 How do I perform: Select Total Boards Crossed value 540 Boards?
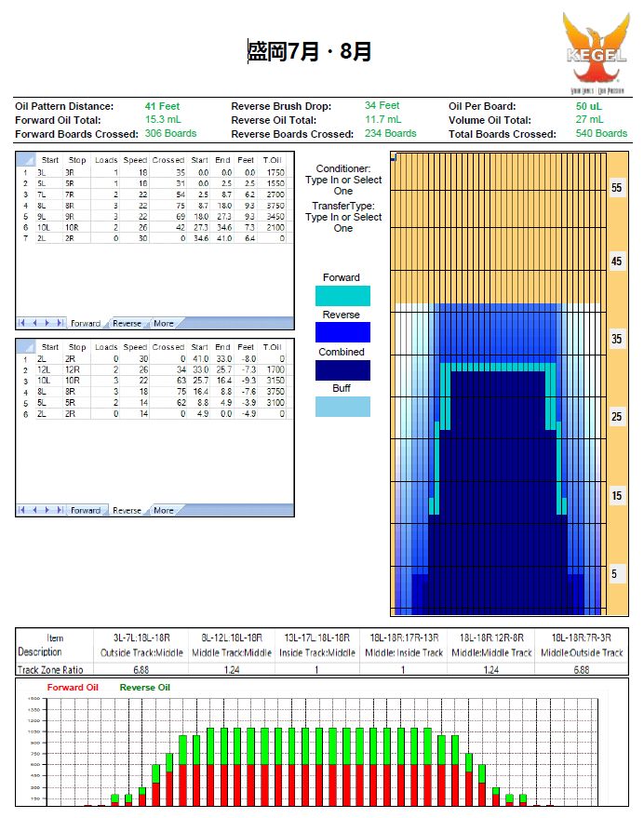[x=601, y=133]
